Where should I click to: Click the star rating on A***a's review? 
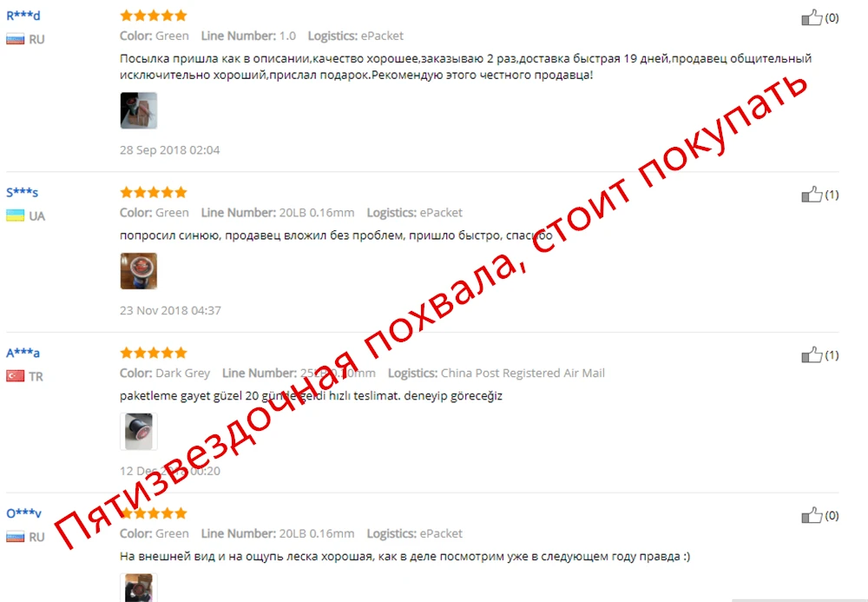point(154,353)
